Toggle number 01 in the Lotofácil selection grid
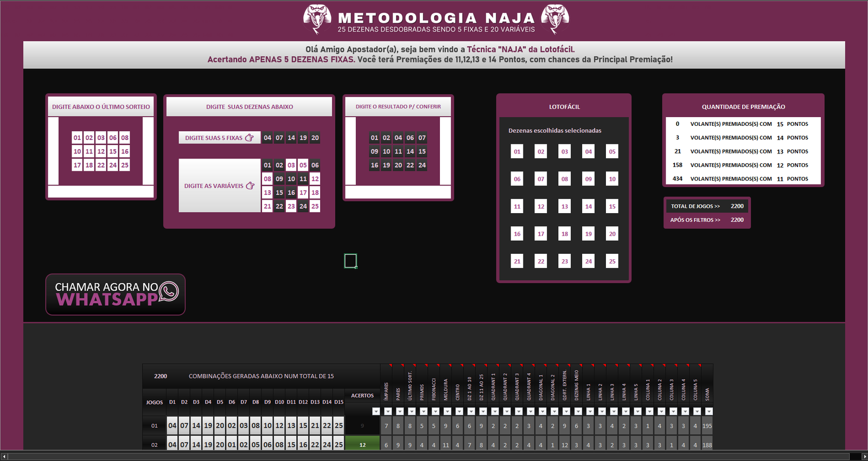The width and height of the screenshot is (868, 461). click(x=517, y=152)
